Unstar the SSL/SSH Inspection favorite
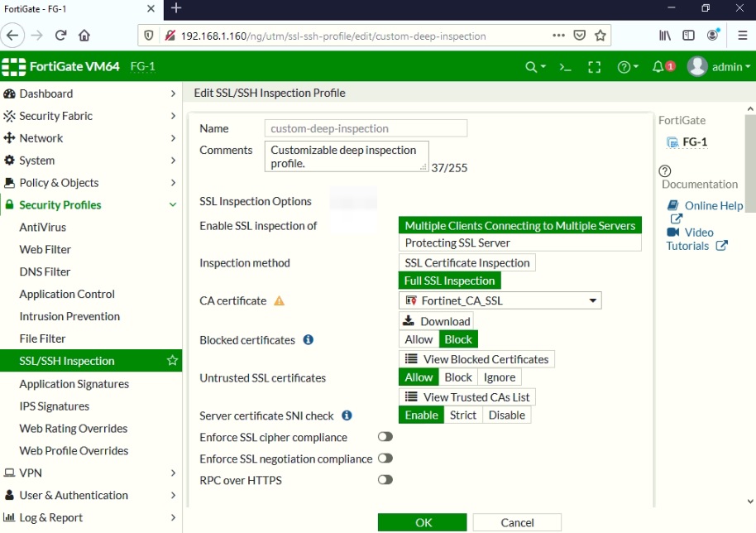 (x=172, y=360)
